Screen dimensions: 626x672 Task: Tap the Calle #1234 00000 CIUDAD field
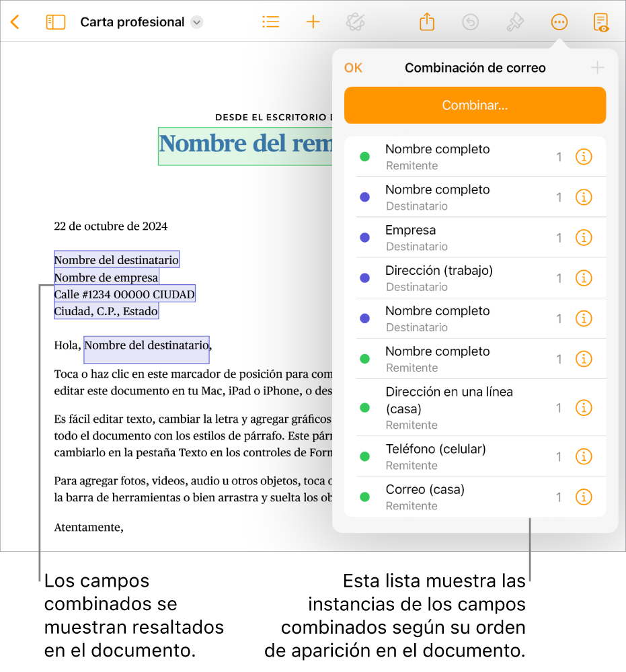pos(125,294)
